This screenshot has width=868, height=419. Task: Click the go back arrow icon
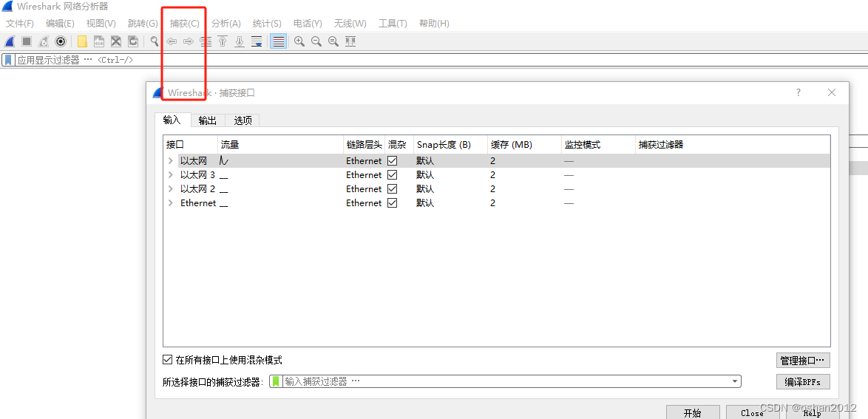pos(172,41)
